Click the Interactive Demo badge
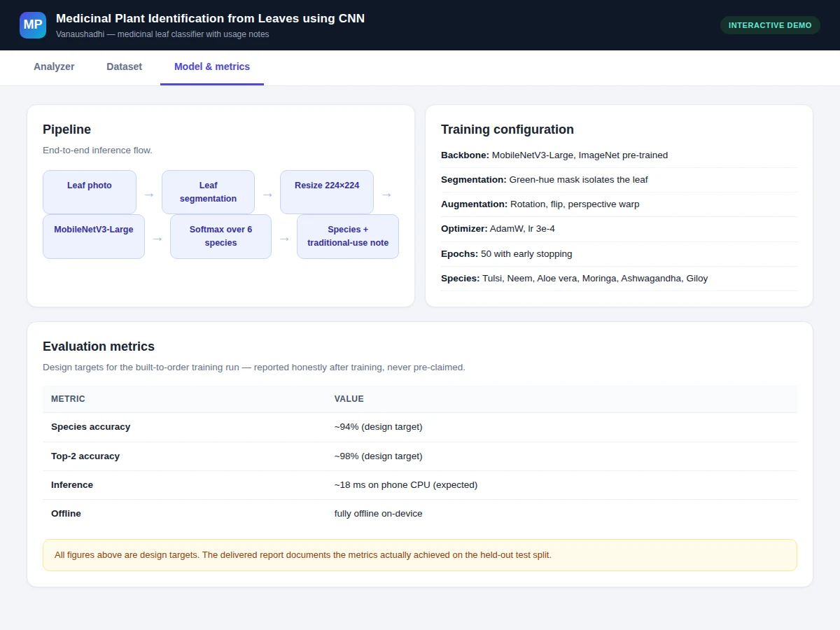 770,25
